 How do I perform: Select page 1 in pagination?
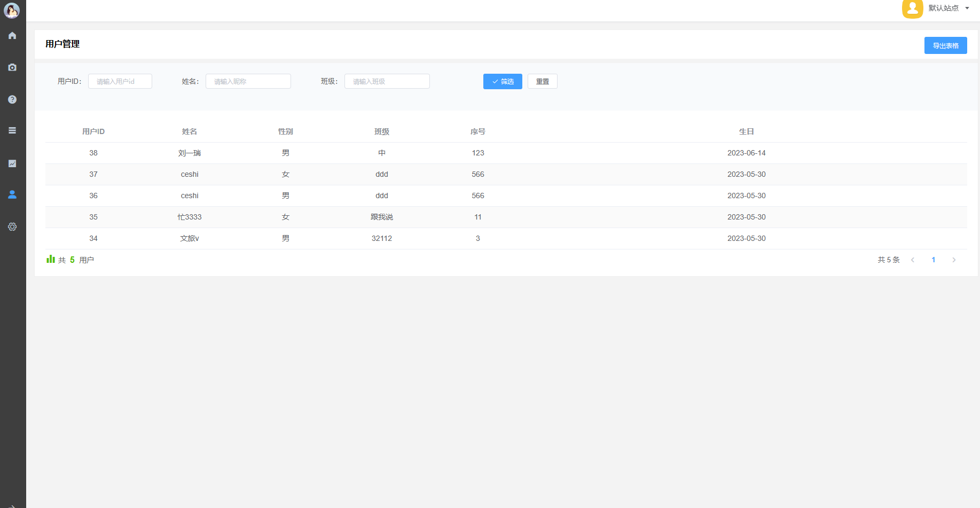point(934,260)
